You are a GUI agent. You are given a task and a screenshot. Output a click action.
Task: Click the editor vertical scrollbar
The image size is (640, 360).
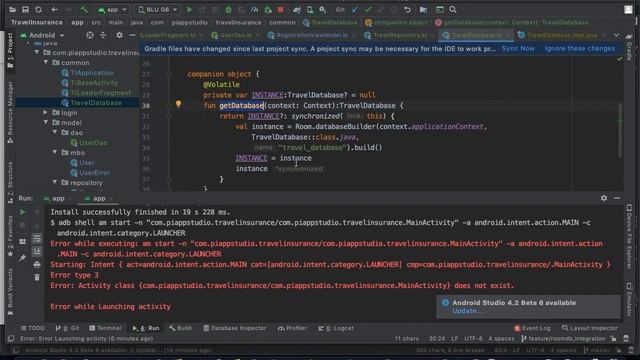click(x=620, y=130)
